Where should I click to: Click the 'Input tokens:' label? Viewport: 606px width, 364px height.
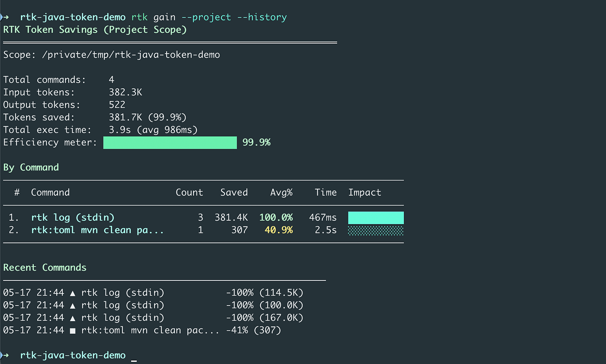(39, 92)
